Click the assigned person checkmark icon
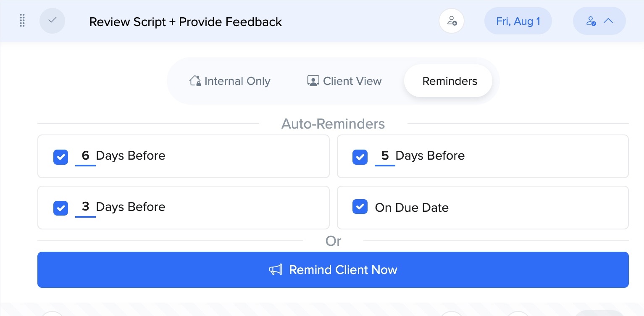Viewport: 644px width, 316px height. coord(591,21)
